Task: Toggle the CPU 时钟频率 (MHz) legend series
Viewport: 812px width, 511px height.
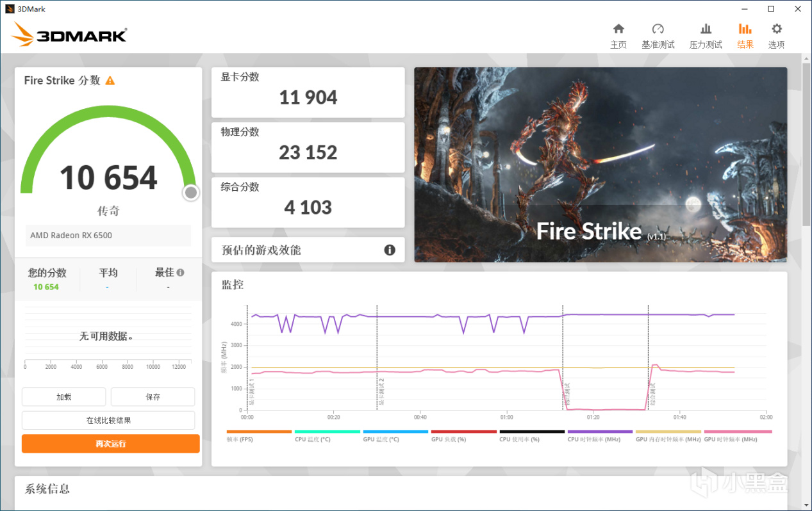Action: click(x=601, y=436)
